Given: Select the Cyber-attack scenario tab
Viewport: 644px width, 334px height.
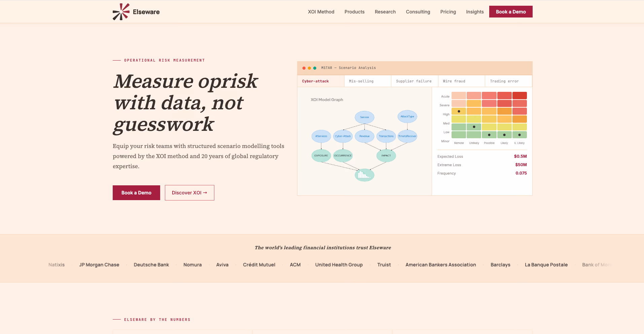Looking at the screenshot, I should point(321,81).
